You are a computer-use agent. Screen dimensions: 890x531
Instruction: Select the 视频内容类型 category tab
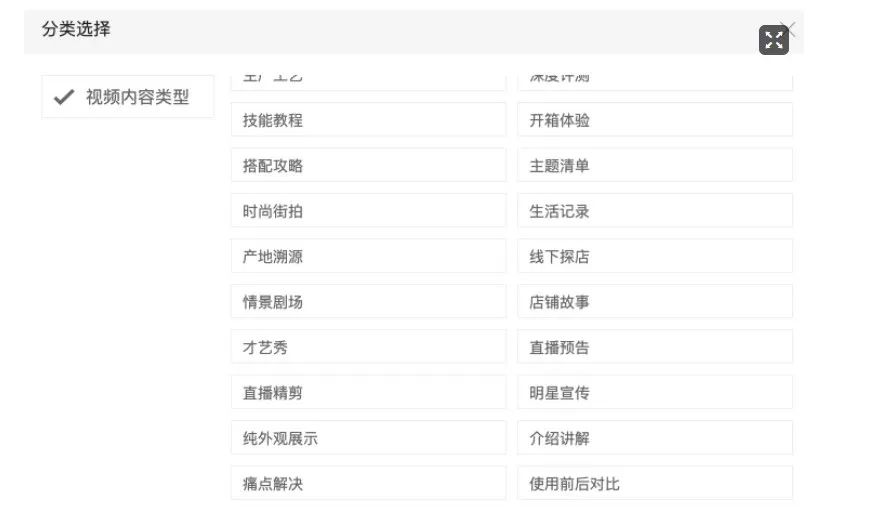tap(127, 97)
